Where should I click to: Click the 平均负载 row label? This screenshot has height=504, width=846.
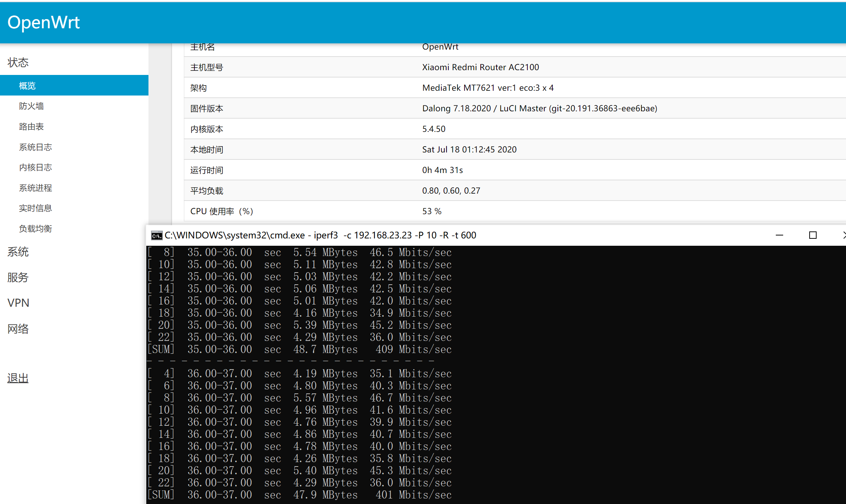coord(207,191)
